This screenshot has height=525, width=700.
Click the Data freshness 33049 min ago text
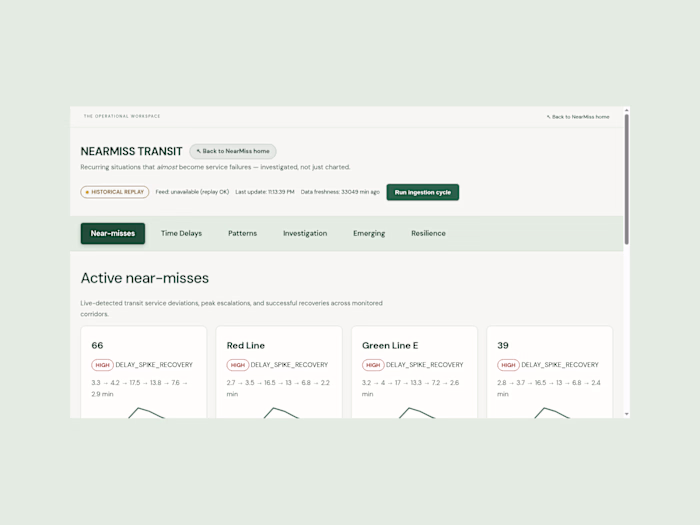[x=340, y=192]
